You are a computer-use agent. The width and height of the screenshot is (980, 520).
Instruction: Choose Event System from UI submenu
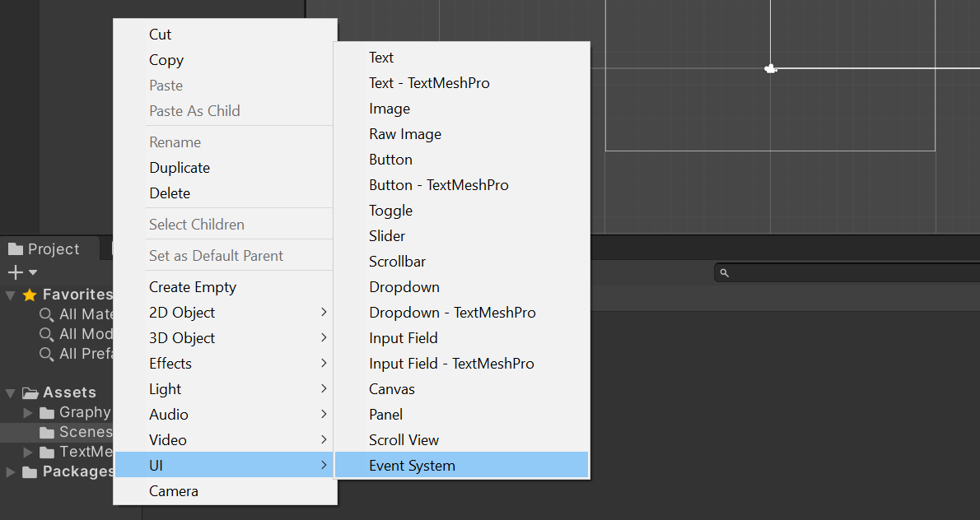click(412, 466)
